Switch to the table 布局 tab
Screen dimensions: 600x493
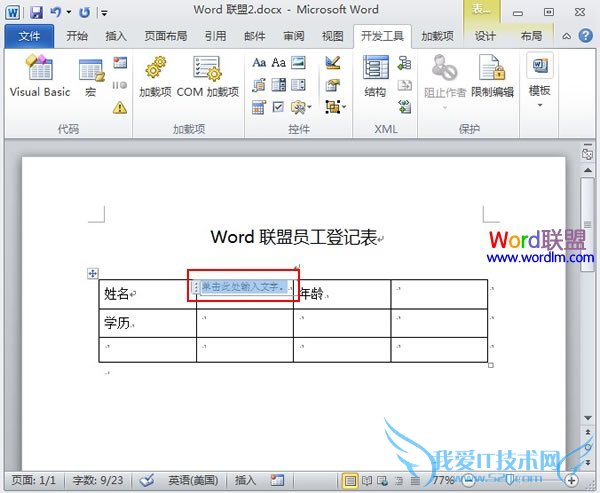pyautogui.click(x=531, y=36)
